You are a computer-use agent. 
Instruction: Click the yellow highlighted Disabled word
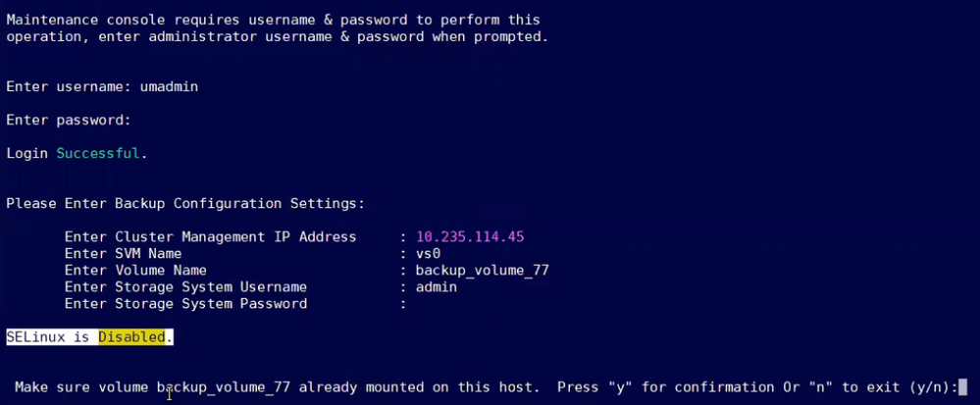click(x=134, y=337)
